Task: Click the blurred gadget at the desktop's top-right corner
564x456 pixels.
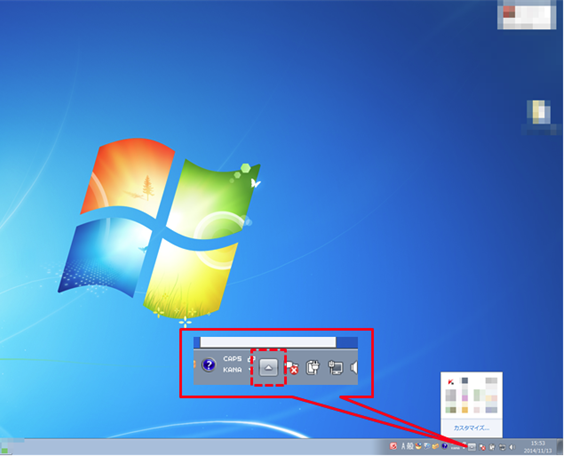Action: (527, 15)
